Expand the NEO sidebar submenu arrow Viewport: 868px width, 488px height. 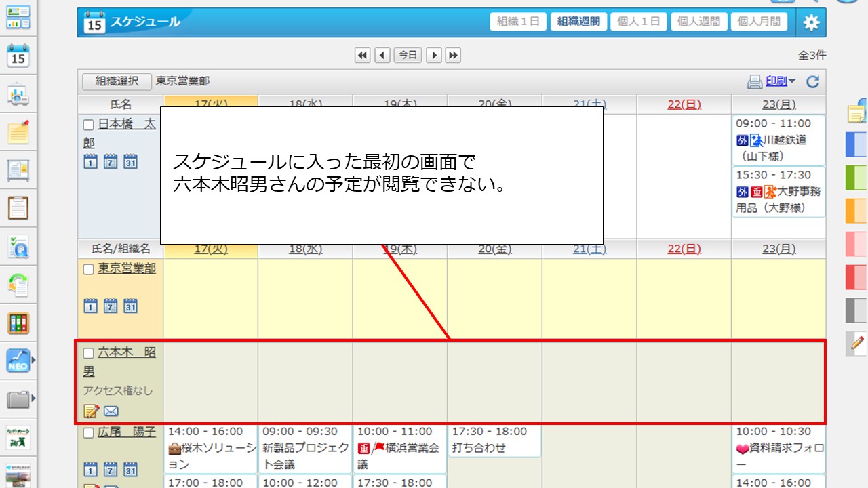(x=34, y=361)
